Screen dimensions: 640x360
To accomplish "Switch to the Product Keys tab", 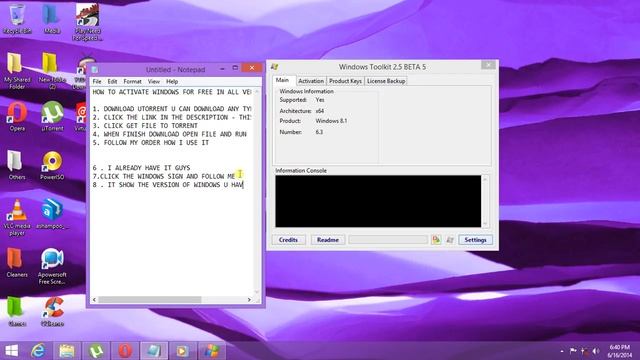I will coord(345,81).
